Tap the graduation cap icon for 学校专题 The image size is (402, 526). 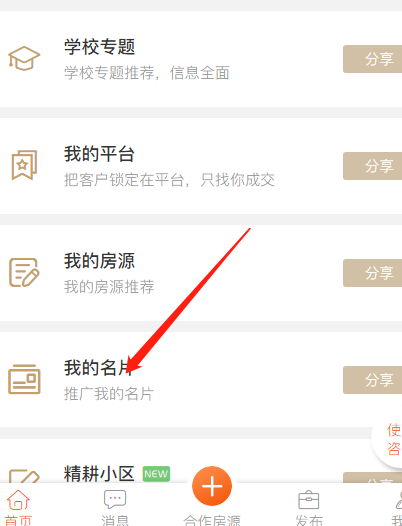(24, 58)
